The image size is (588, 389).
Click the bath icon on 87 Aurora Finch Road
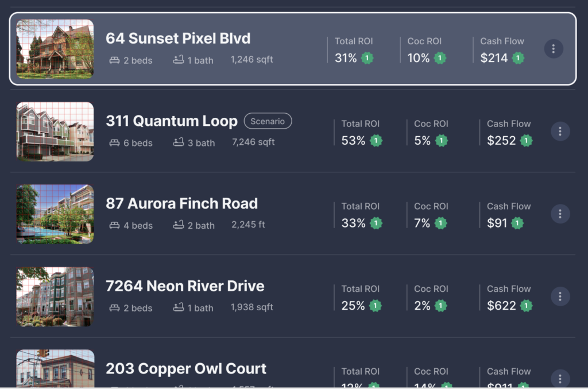(177, 225)
